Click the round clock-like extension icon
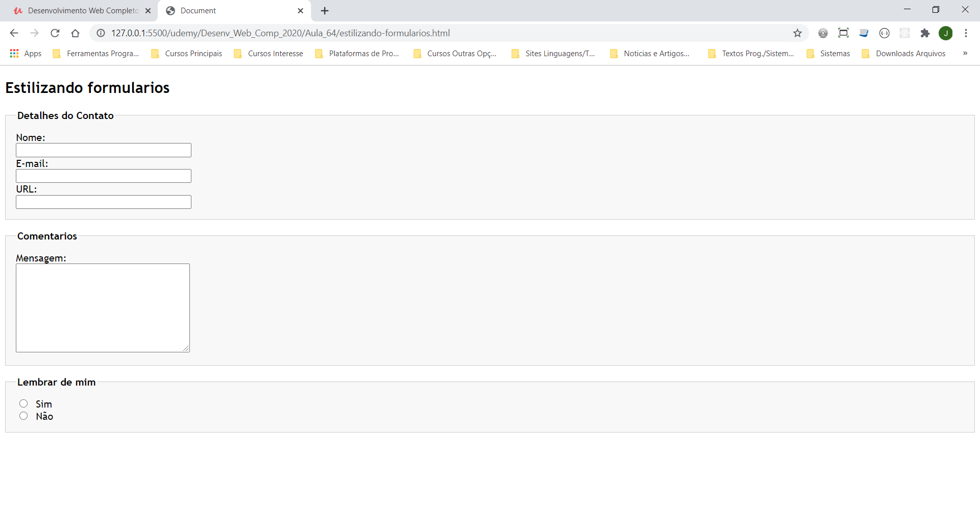This screenshot has width=980, height=526. 885,33
